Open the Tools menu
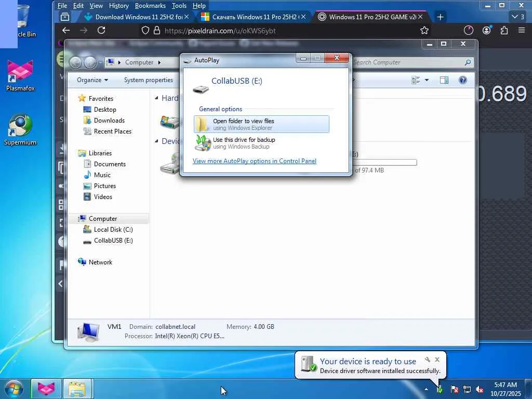Screen dimensions: 532x399 (x=179, y=5)
